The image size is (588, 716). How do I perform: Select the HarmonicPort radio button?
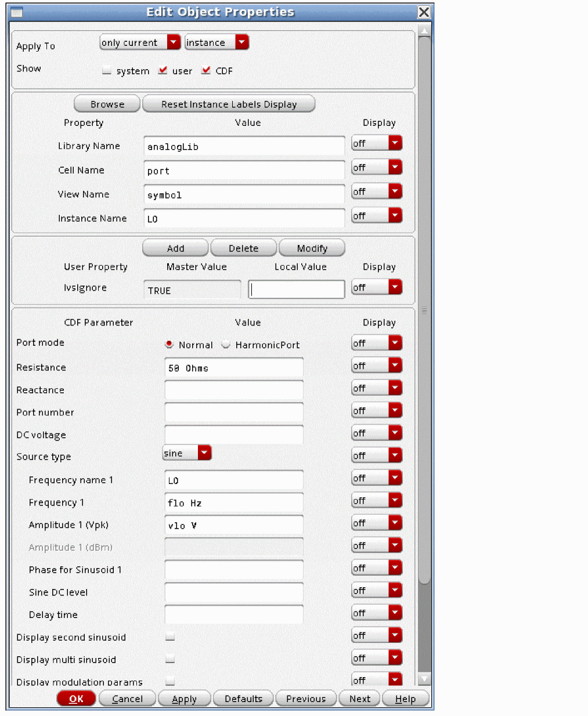coord(226,345)
